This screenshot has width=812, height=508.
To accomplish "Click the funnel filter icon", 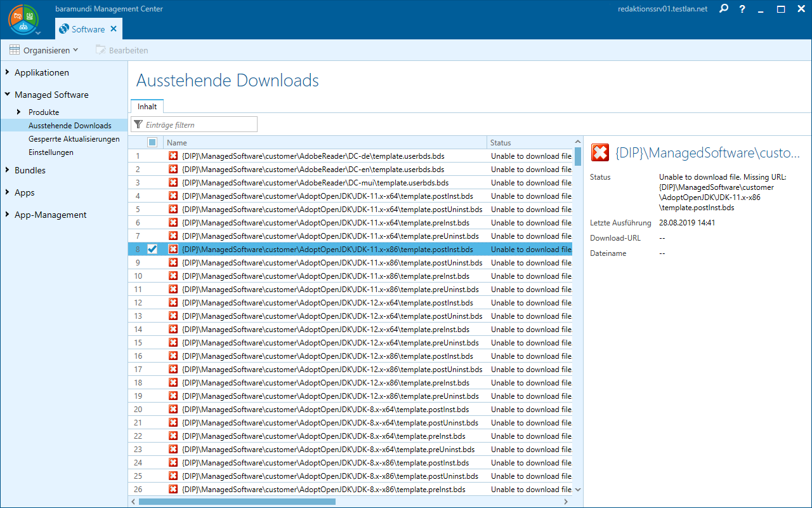I will pos(138,125).
